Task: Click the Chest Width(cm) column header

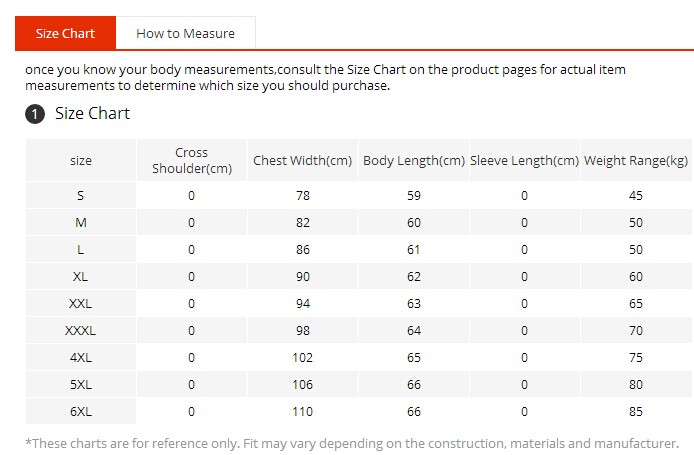Action: 302,161
